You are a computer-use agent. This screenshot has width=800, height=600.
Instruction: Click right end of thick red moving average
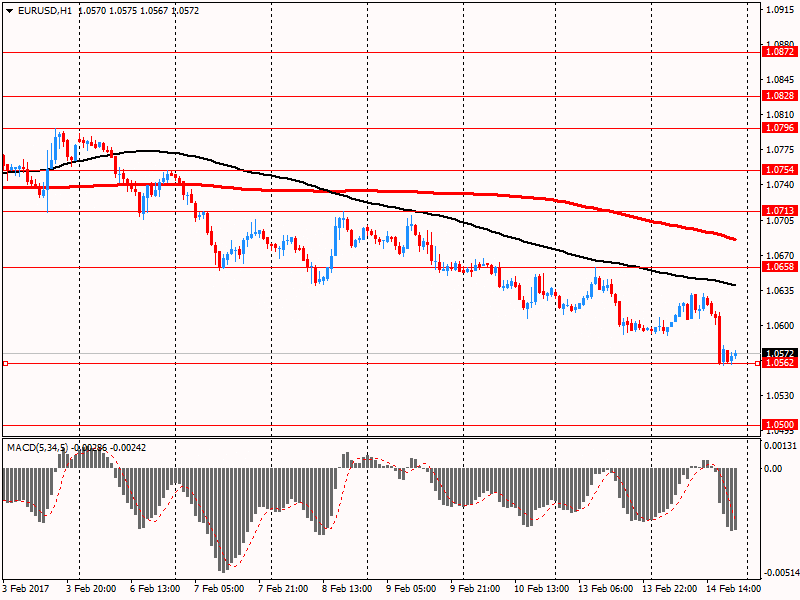point(735,240)
